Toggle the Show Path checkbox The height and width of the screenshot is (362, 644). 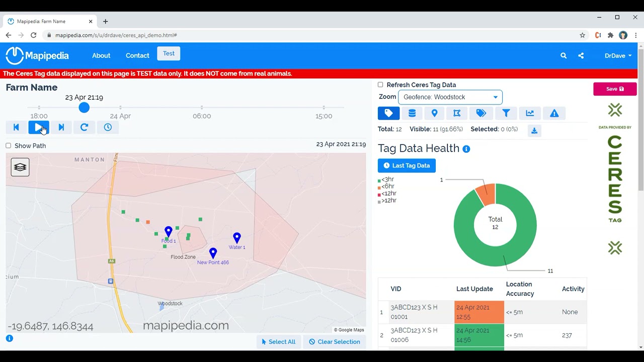coord(8,146)
